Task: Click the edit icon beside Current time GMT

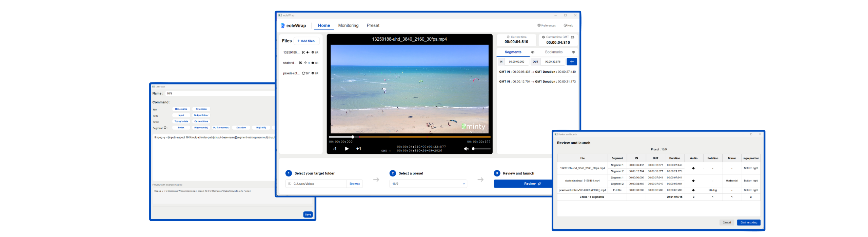Action: [573, 37]
